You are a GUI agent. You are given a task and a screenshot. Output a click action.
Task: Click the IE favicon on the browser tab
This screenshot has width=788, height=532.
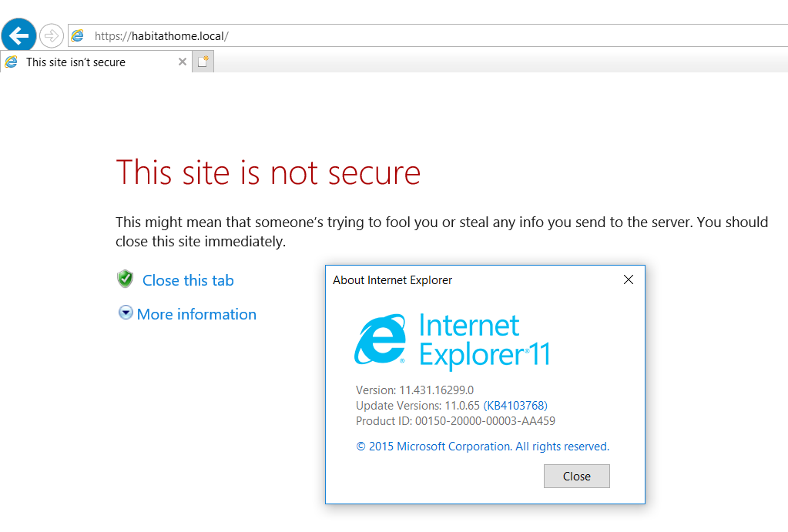[9, 62]
